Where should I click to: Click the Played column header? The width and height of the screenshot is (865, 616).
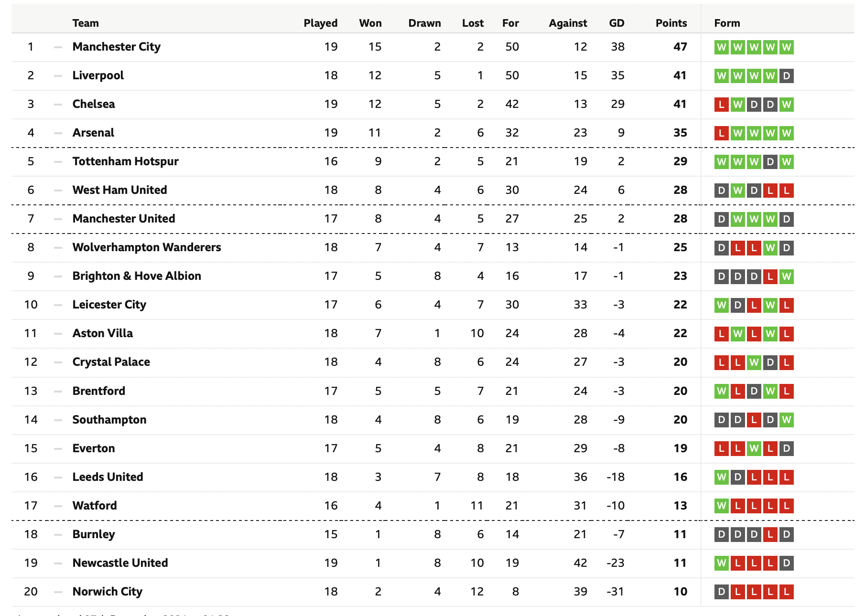(x=320, y=23)
